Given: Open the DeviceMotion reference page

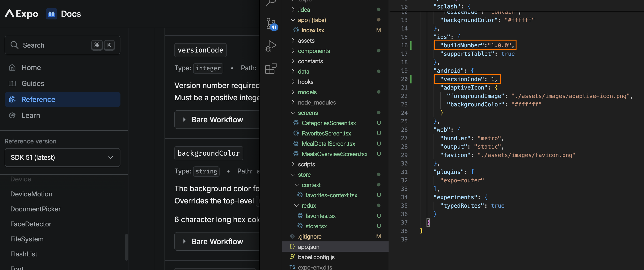Looking at the screenshot, I should point(31,194).
